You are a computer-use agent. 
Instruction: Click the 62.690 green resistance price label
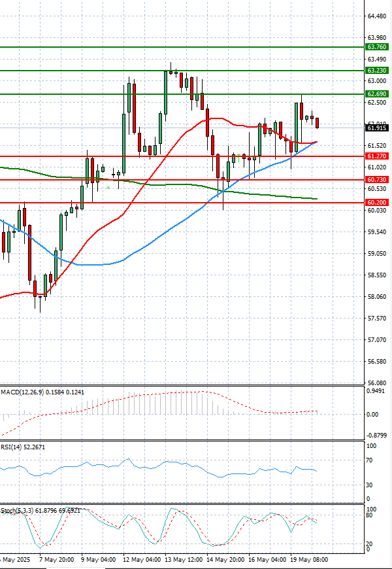coord(377,94)
